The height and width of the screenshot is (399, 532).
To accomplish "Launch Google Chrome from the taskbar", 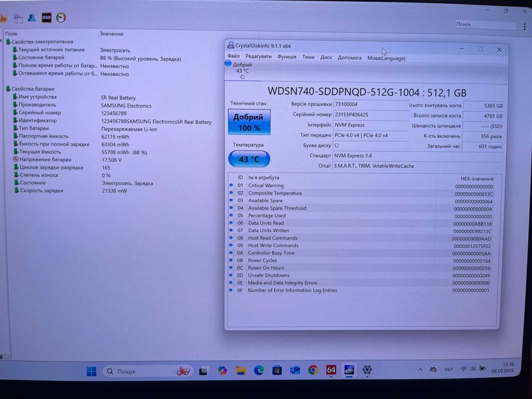I will pyautogui.click(x=313, y=370).
